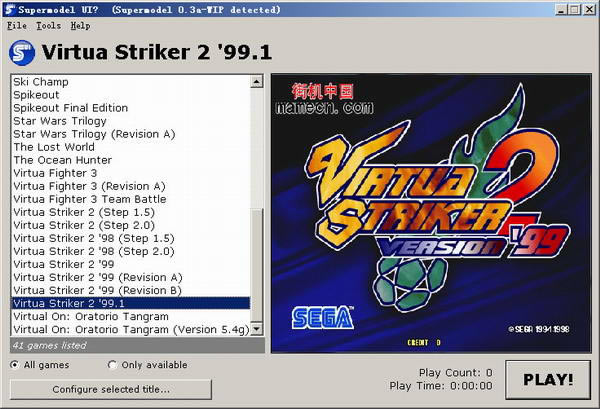The image size is (600, 409).
Task: Choose Virtua Striker 2 '98 (Step 2.0)
Action: (x=93, y=251)
